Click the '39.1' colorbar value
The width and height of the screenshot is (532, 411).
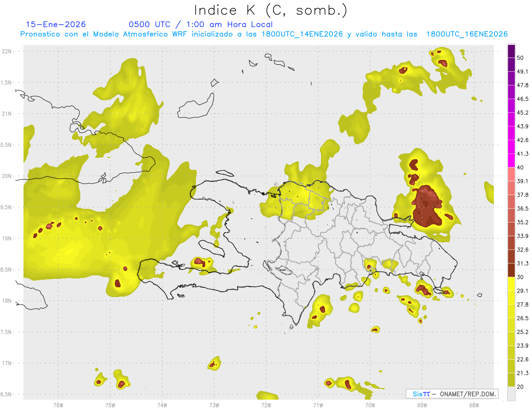[523, 181]
